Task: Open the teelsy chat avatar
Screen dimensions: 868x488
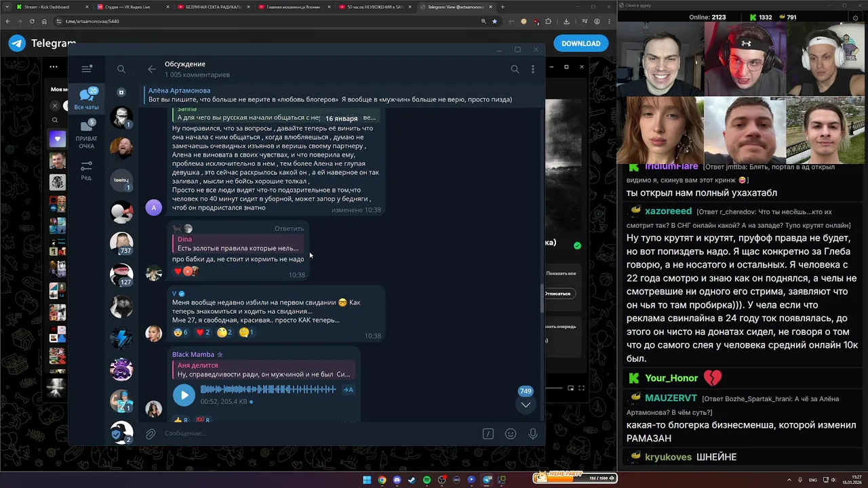Action: pyautogui.click(x=122, y=180)
